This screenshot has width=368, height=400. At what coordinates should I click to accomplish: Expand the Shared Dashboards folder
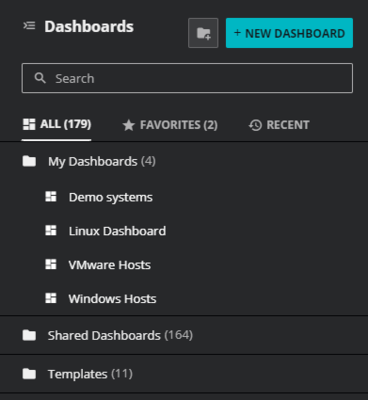click(x=184, y=335)
